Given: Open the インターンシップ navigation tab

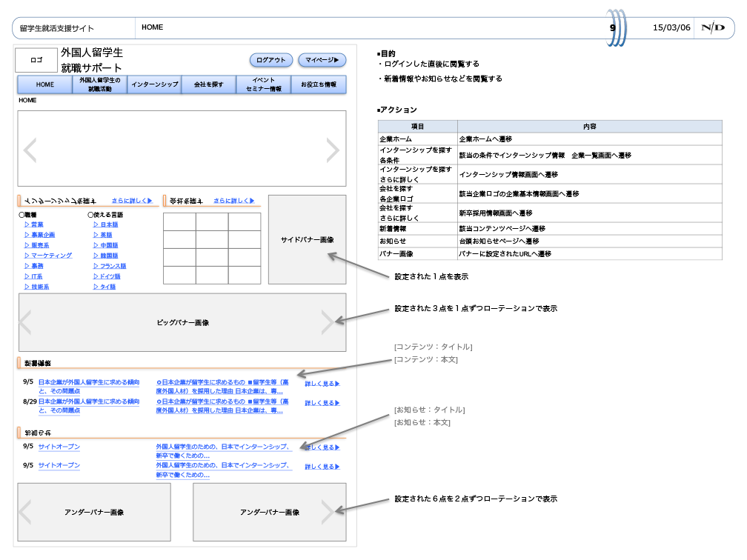Looking at the screenshot, I should [x=155, y=84].
